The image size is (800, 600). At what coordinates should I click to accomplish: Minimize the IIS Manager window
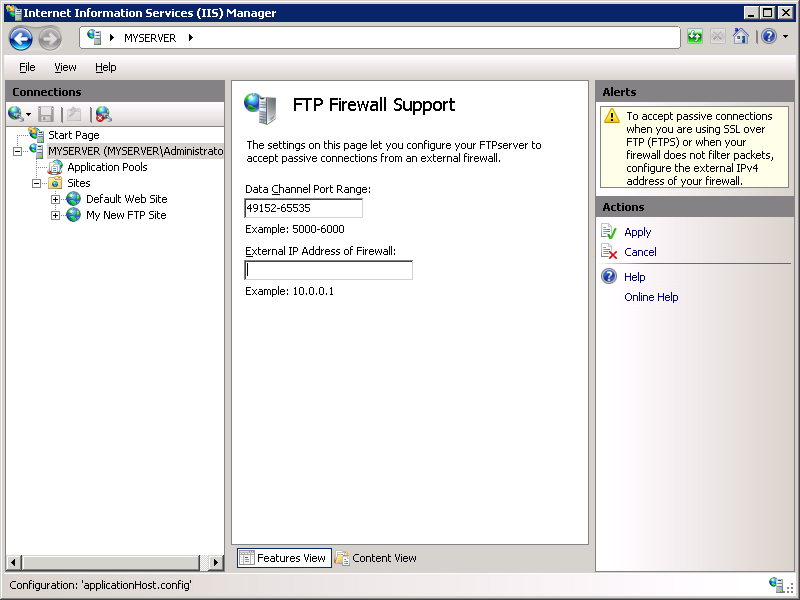click(751, 12)
